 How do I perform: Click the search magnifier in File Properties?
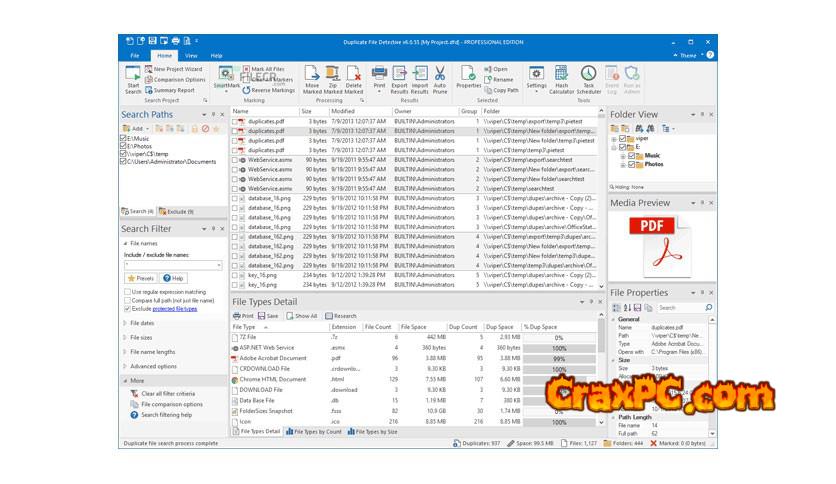(x=709, y=308)
